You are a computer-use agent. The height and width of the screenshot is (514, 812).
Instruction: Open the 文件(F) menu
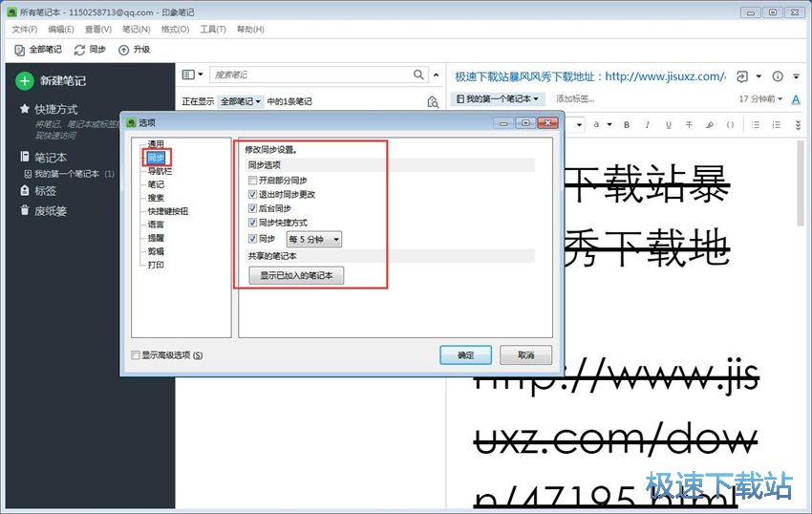[24, 29]
